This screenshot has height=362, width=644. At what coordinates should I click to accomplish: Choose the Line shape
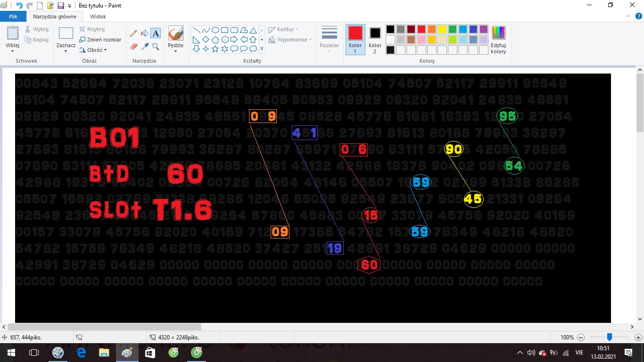coord(197,30)
